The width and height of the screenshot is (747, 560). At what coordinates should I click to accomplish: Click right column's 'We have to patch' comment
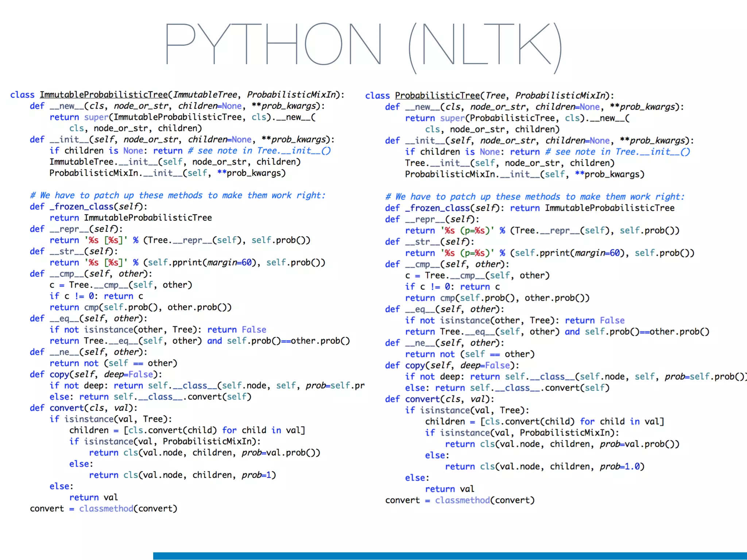pos(535,197)
